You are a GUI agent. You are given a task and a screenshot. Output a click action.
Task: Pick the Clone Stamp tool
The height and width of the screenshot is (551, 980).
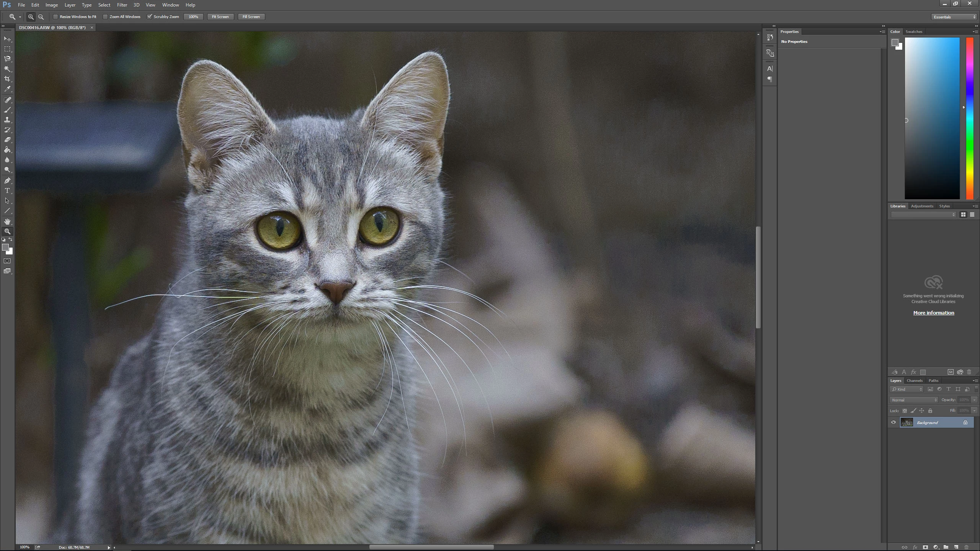point(7,120)
